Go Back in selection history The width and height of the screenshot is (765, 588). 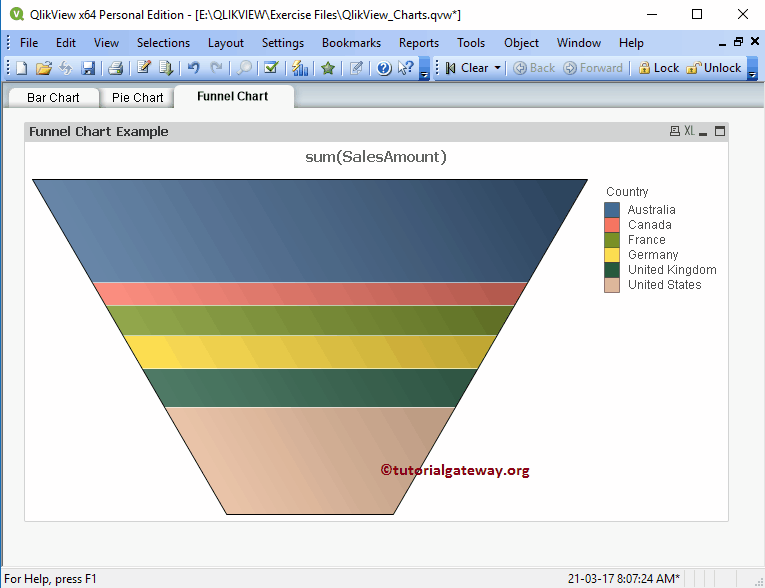point(534,68)
